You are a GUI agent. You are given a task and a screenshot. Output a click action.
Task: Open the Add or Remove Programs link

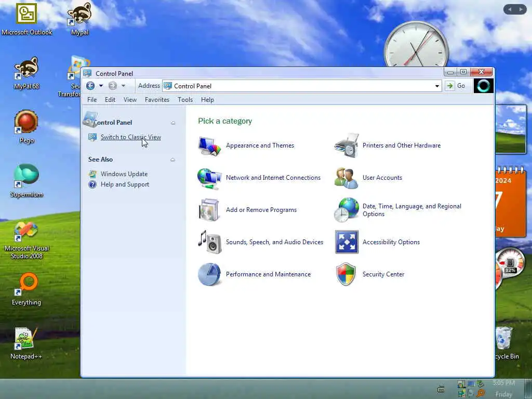261,210
